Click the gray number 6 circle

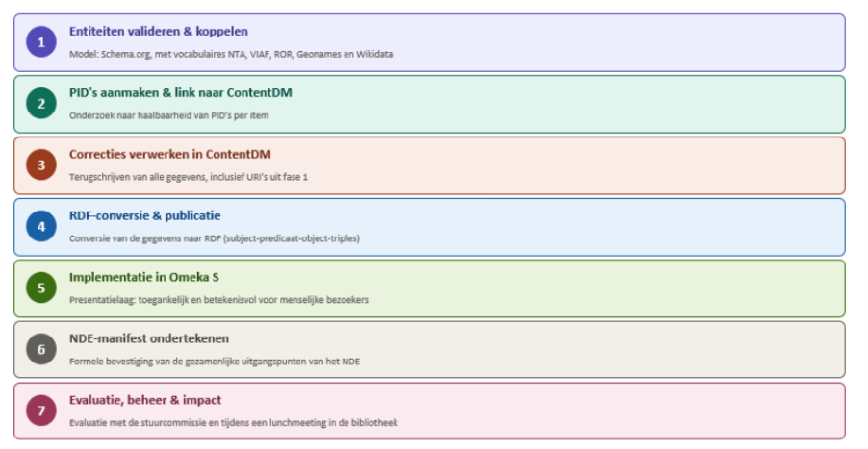(41, 349)
